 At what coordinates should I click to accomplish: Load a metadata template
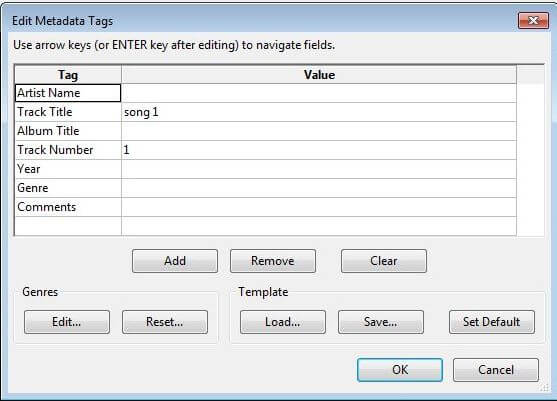coord(283,322)
